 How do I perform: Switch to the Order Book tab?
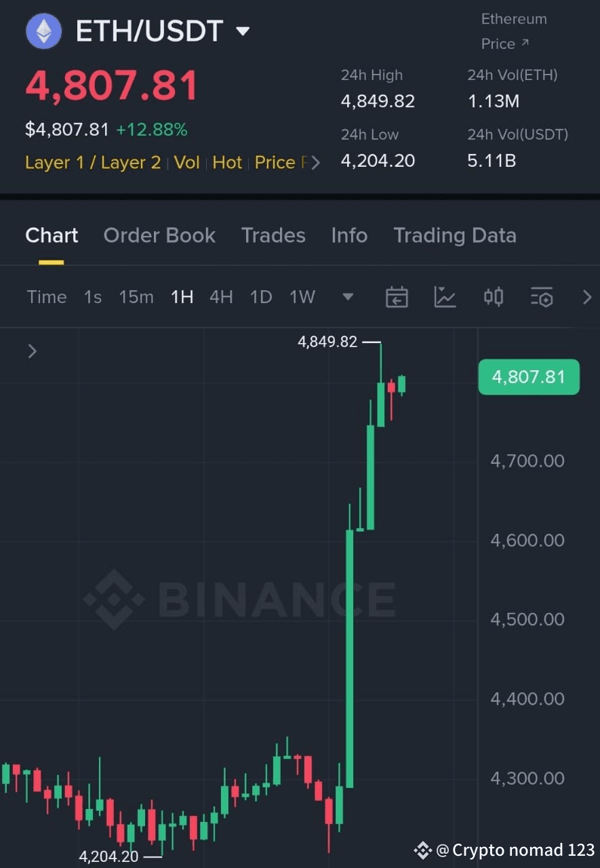tap(159, 235)
